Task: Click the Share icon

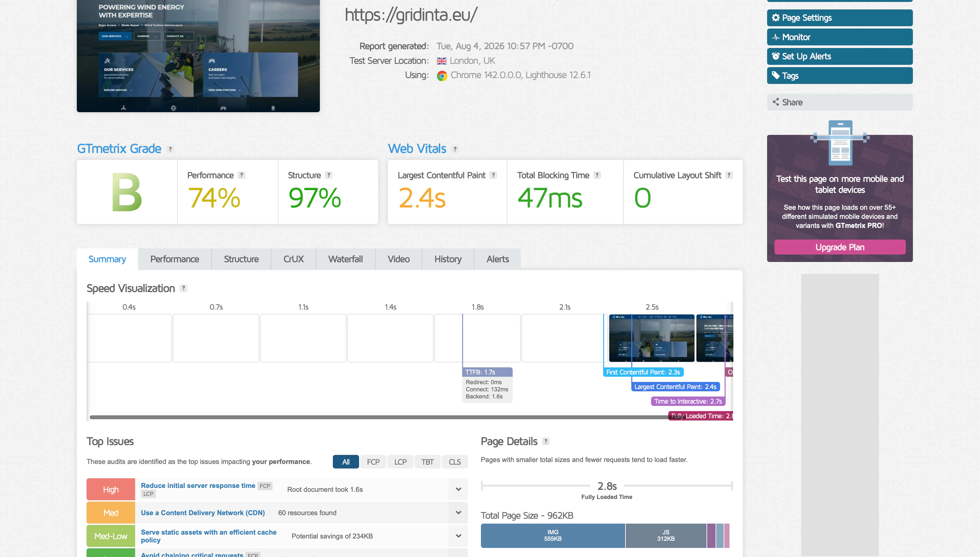Action: [776, 102]
